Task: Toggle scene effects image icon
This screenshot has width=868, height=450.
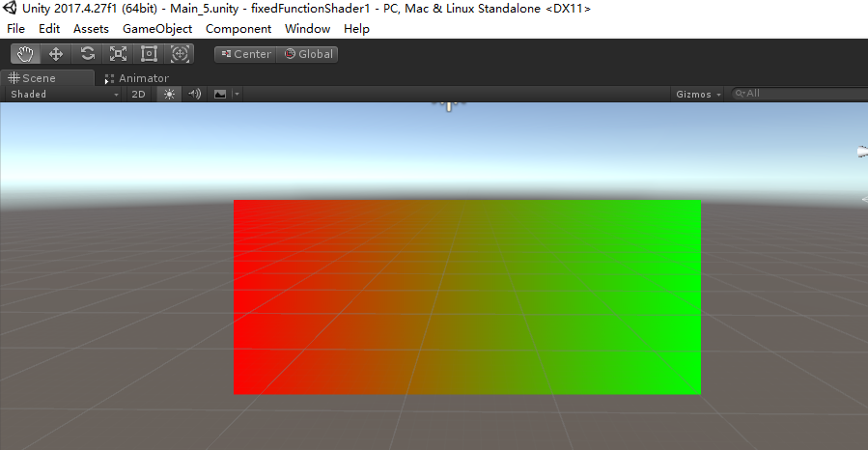Action: click(220, 94)
